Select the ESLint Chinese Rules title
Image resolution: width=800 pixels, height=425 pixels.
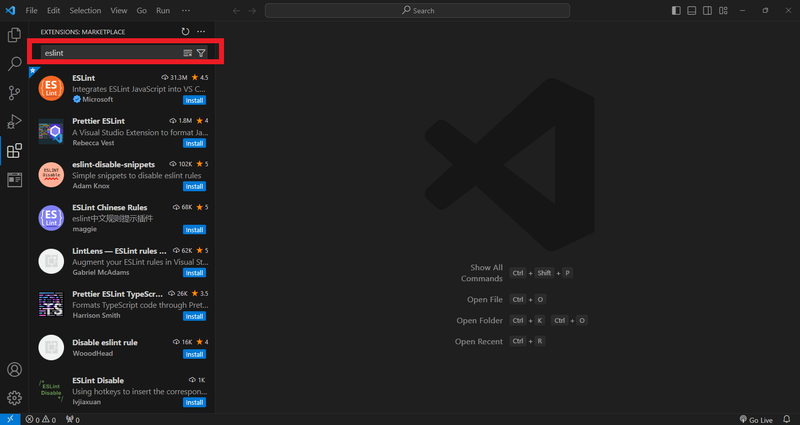pos(110,208)
